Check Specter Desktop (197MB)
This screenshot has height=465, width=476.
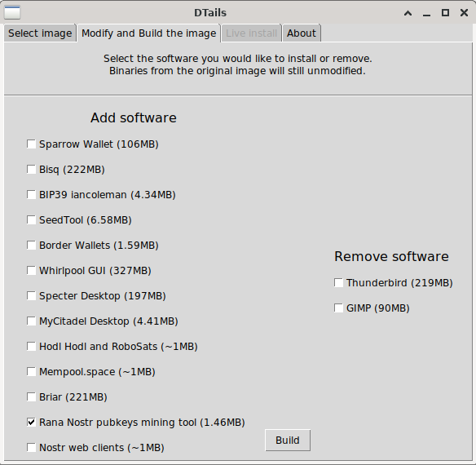(31, 295)
